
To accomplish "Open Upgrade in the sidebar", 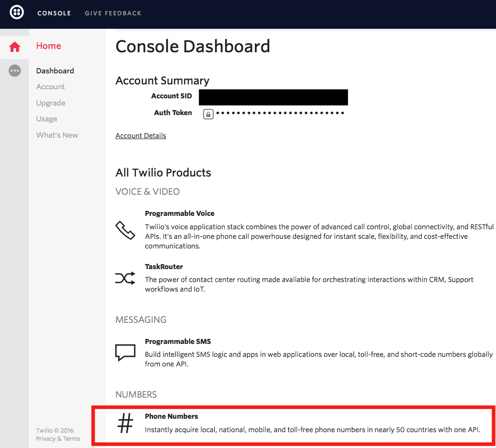I will 50,103.
